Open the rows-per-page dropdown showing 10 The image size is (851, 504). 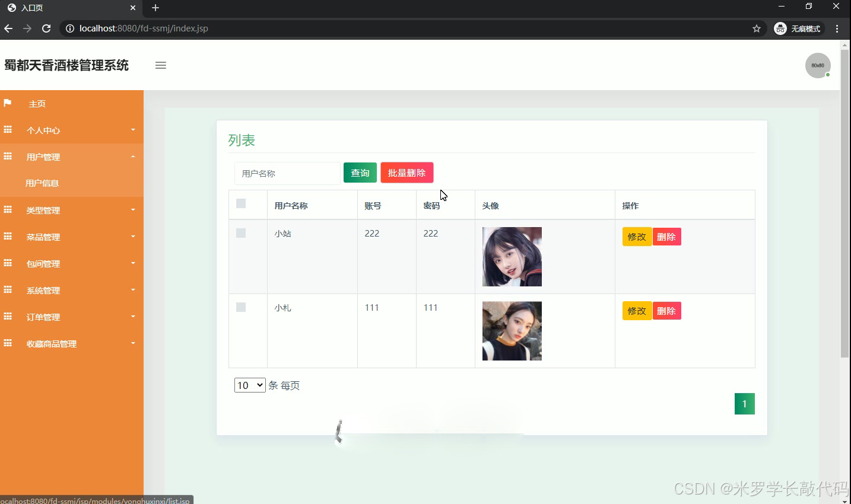(x=250, y=385)
